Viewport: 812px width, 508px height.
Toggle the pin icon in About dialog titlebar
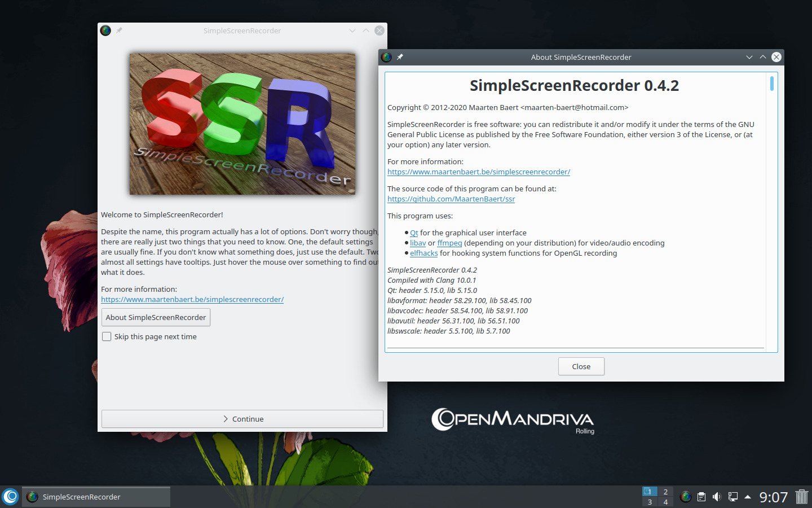[400, 57]
